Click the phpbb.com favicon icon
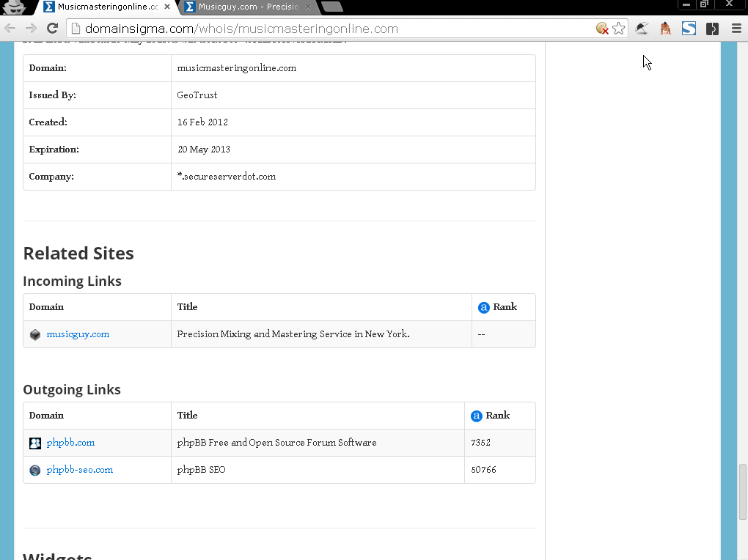 [x=34, y=443]
